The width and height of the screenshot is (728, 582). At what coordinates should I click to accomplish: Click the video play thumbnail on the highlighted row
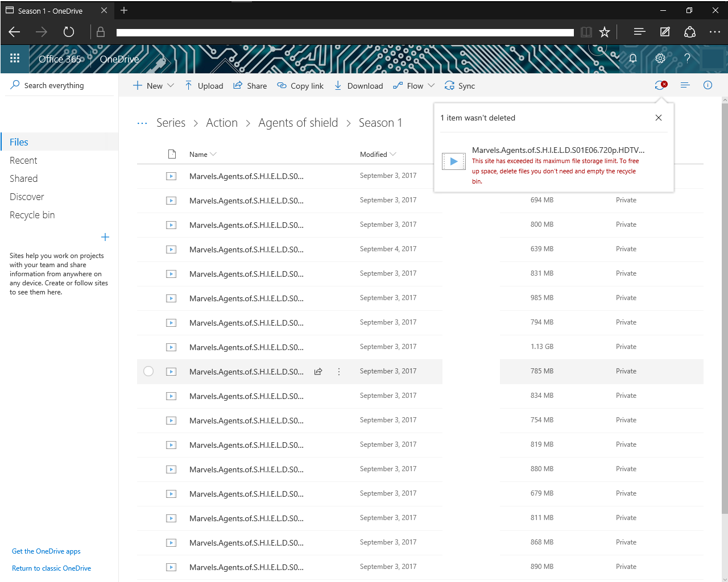[x=171, y=371]
